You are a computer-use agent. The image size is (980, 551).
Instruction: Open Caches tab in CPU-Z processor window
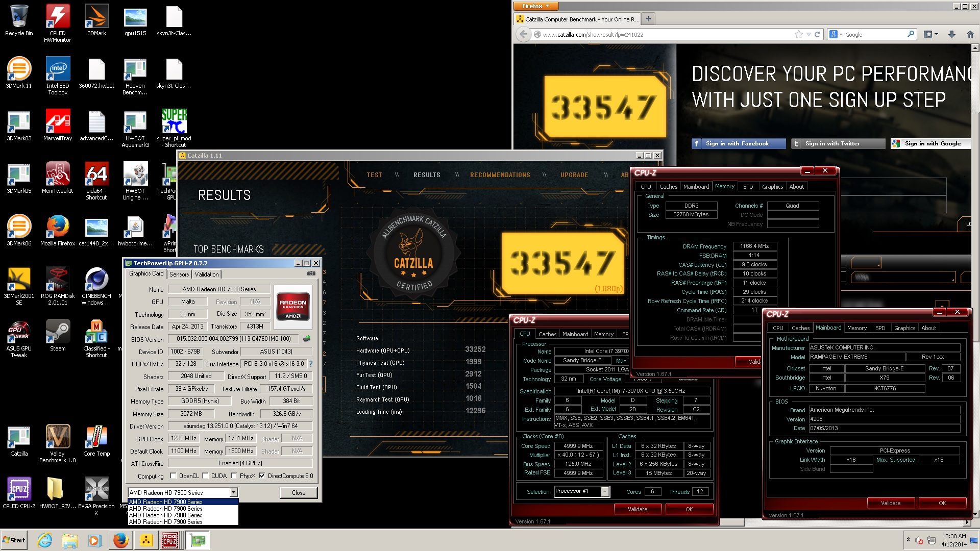tap(547, 334)
